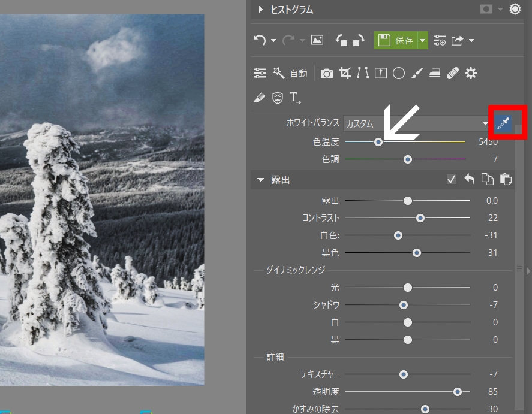Click the コントラスト slider handle

click(x=420, y=218)
